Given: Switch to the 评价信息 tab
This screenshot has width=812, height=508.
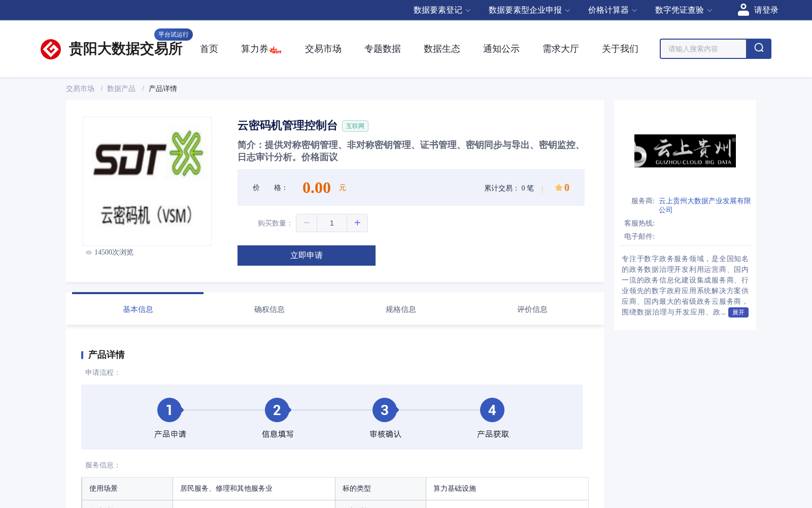Looking at the screenshot, I should click(532, 309).
